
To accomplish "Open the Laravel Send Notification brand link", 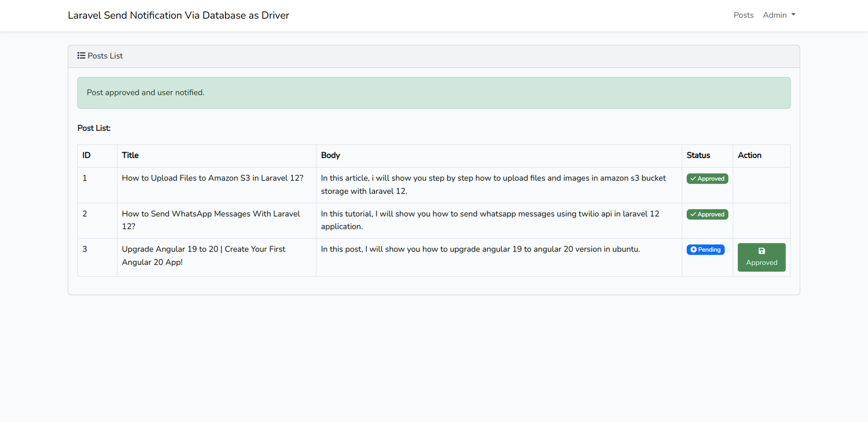I will click(178, 15).
